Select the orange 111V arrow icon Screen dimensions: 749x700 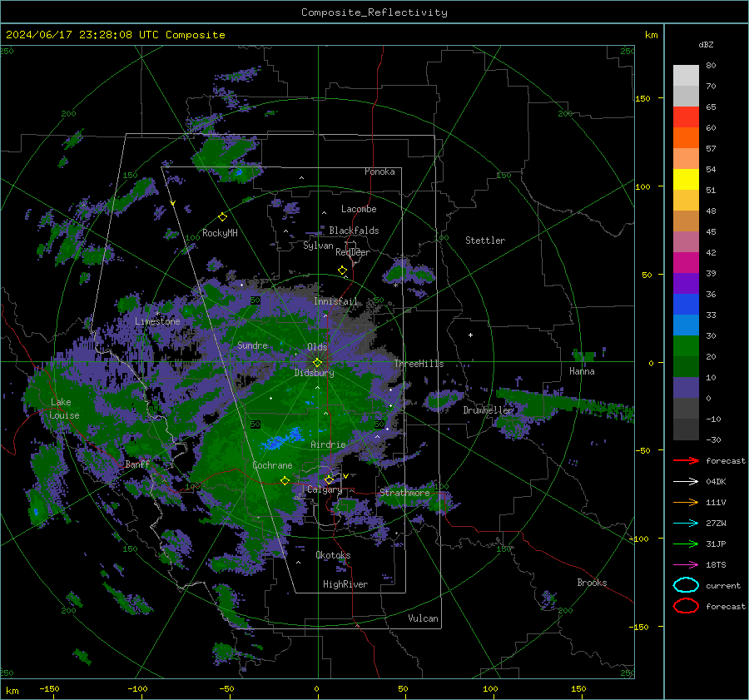(686, 502)
